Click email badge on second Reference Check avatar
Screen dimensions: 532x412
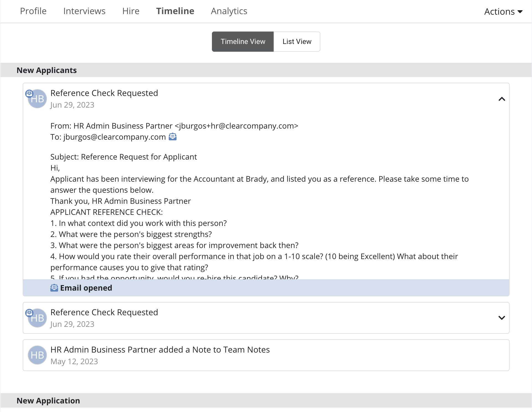pyautogui.click(x=29, y=313)
